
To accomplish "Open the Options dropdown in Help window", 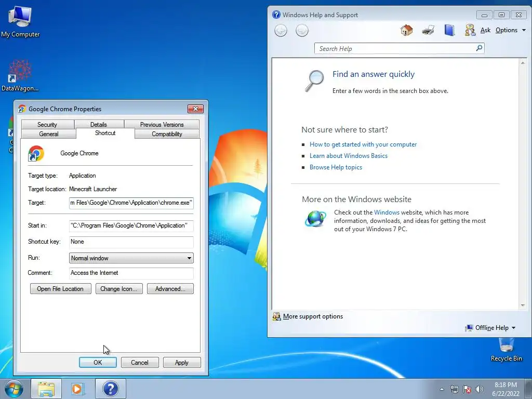I will pyautogui.click(x=510, y=30).
